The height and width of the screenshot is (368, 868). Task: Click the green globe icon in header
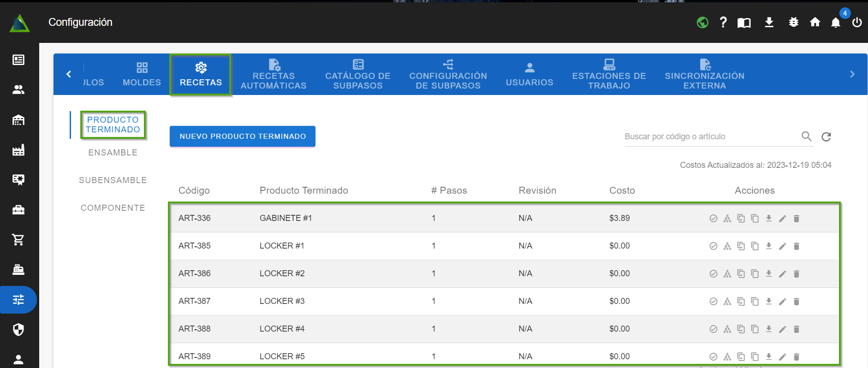[x=702, y=22]
